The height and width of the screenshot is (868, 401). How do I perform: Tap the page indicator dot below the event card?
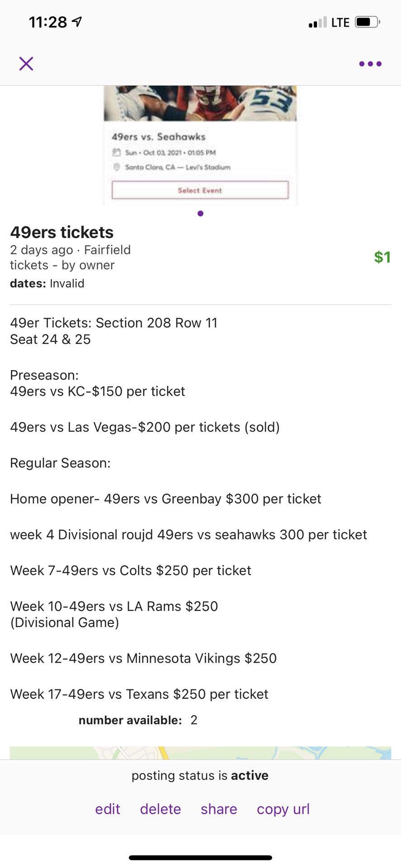pos(200,213)
